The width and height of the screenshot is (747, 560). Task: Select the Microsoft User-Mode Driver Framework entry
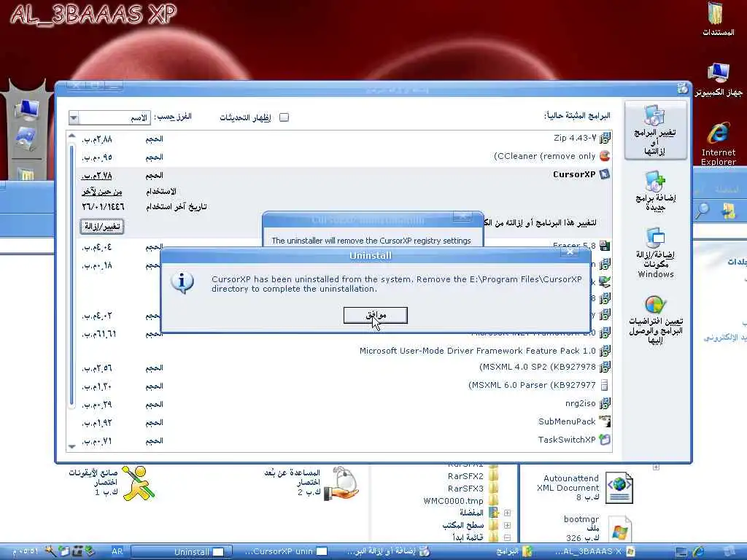click(x=477, y=351)
